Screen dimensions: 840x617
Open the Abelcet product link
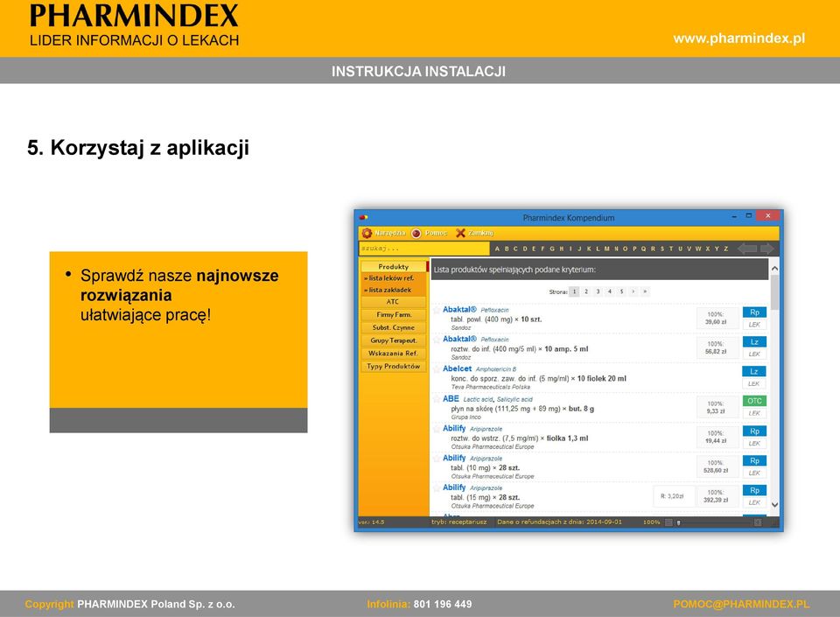coord(457,368)
